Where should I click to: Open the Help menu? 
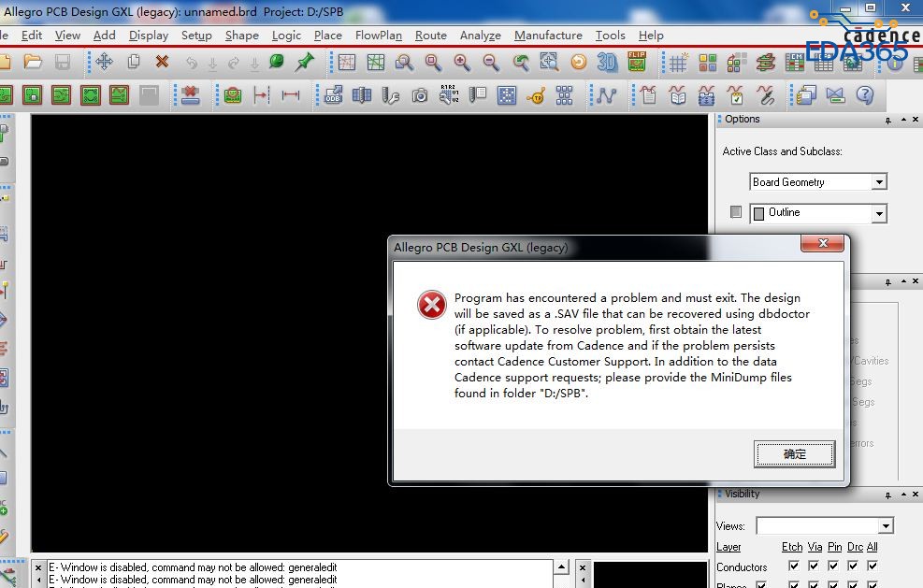point(651,36)
